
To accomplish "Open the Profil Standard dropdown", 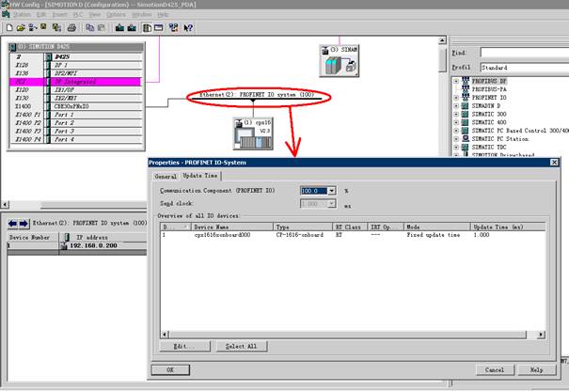I will coord(527,68).
